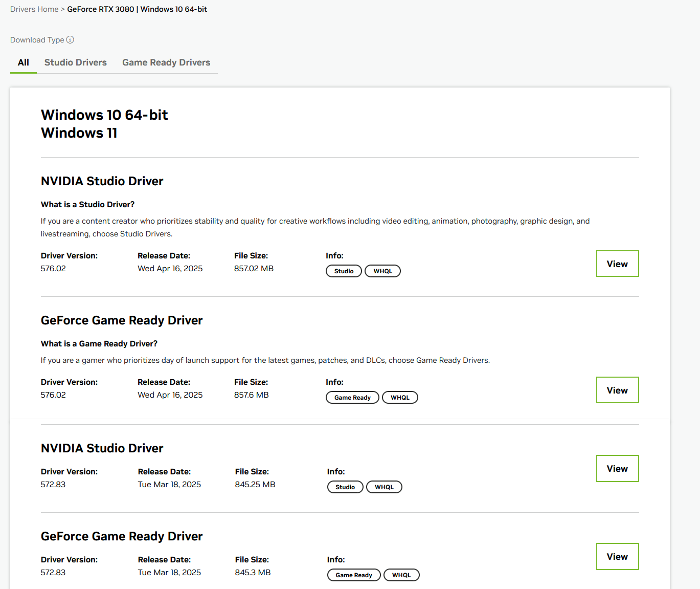Click Game Ready tag for version 576.02

(352, 398)
